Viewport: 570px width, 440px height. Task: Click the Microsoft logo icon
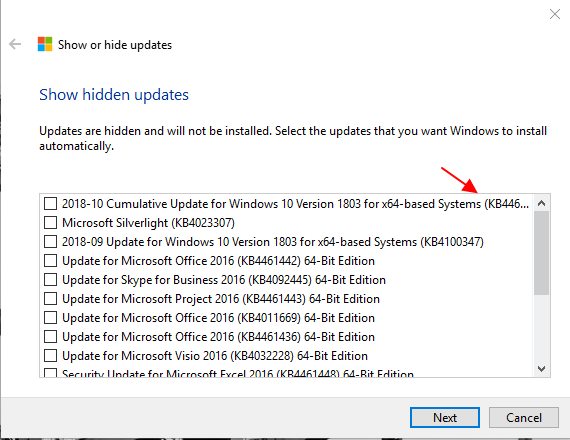[x=45, y=44]
